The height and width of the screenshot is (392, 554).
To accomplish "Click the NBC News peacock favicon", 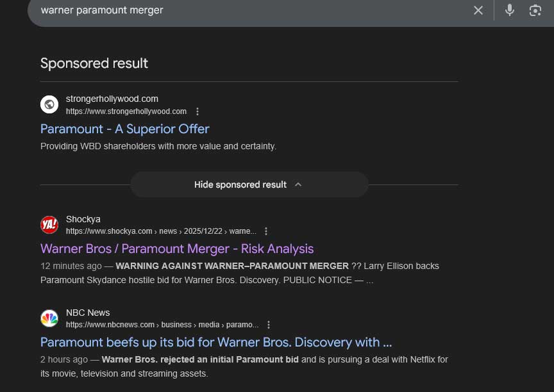I will (x=49, y=318).
